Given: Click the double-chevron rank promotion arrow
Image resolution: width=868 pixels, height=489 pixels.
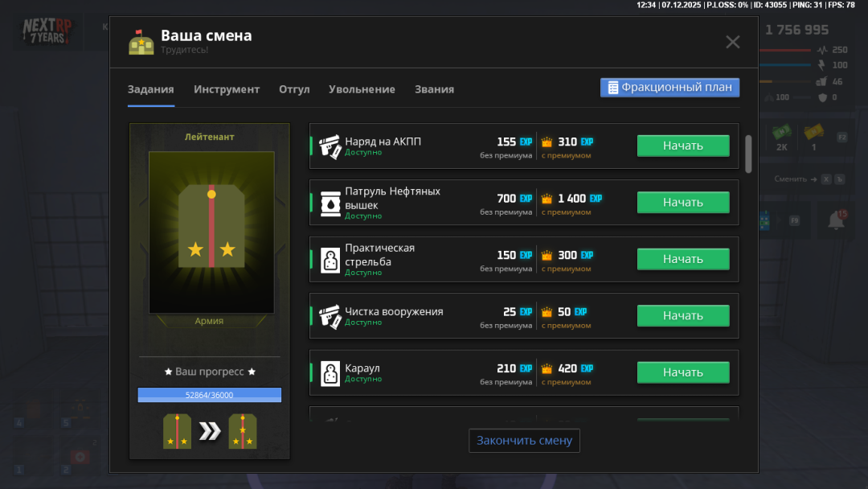Looking at the screenshot, I should [210, 432].
